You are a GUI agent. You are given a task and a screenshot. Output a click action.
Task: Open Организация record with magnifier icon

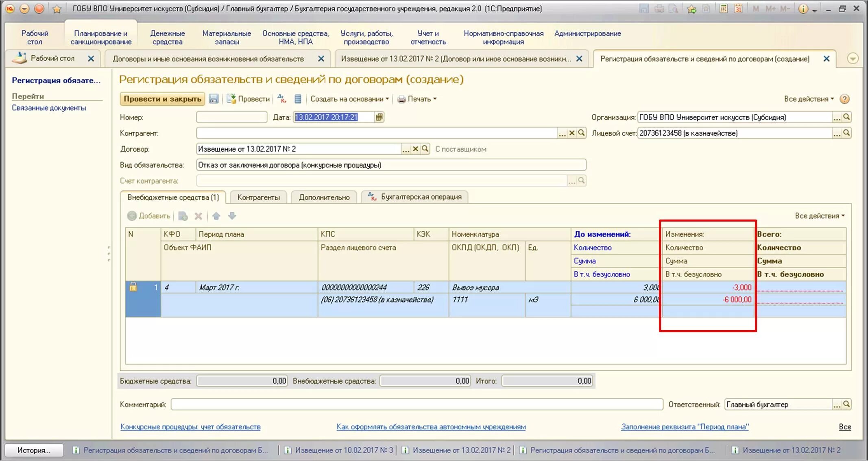pyautogui.click(x=846, y=117)
